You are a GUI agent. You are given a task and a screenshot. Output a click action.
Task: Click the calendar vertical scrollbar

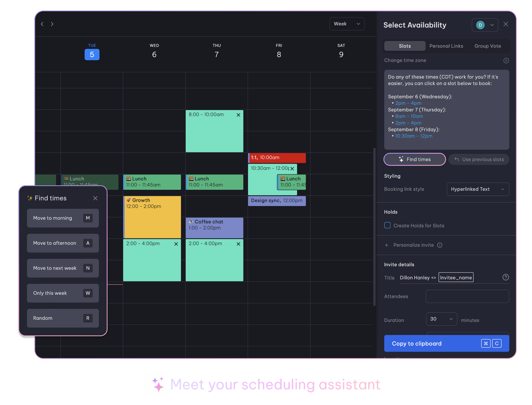click(x=374, y=227)
